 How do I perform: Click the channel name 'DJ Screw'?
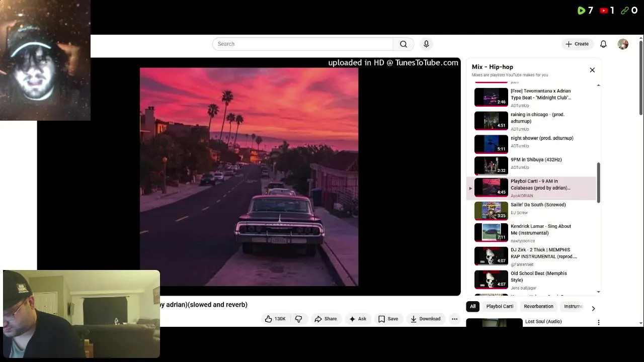coord(519,213)
